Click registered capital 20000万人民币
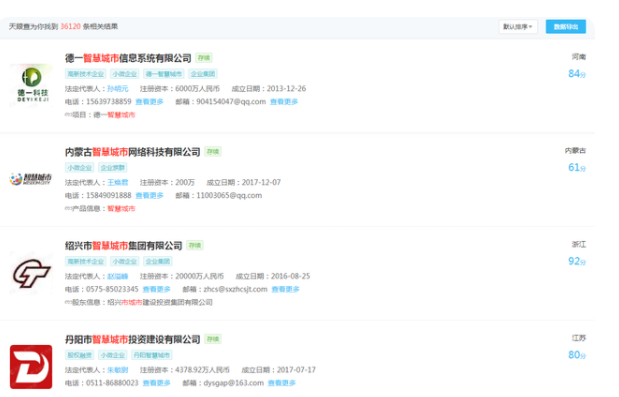This screenshot has width=619, height=397. tap(199, 276)
